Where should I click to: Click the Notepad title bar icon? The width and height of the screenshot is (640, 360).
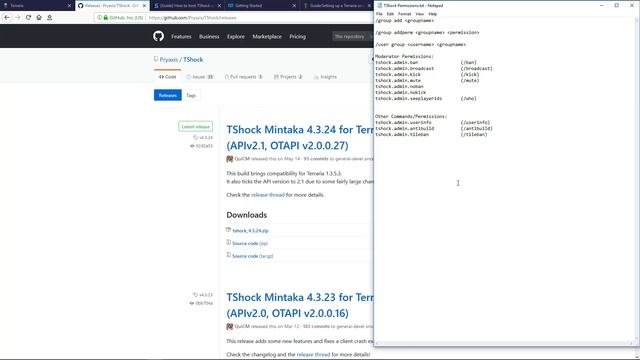[379, 6]
